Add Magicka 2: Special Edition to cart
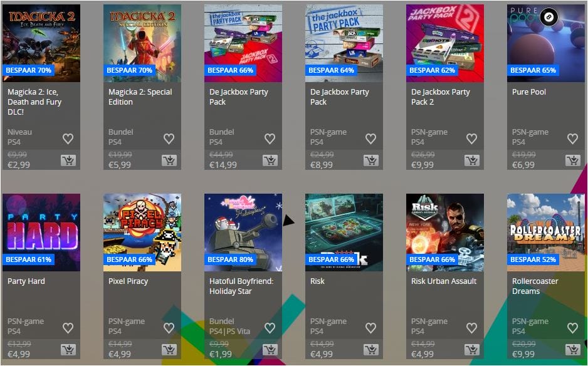 pos(169,160)
